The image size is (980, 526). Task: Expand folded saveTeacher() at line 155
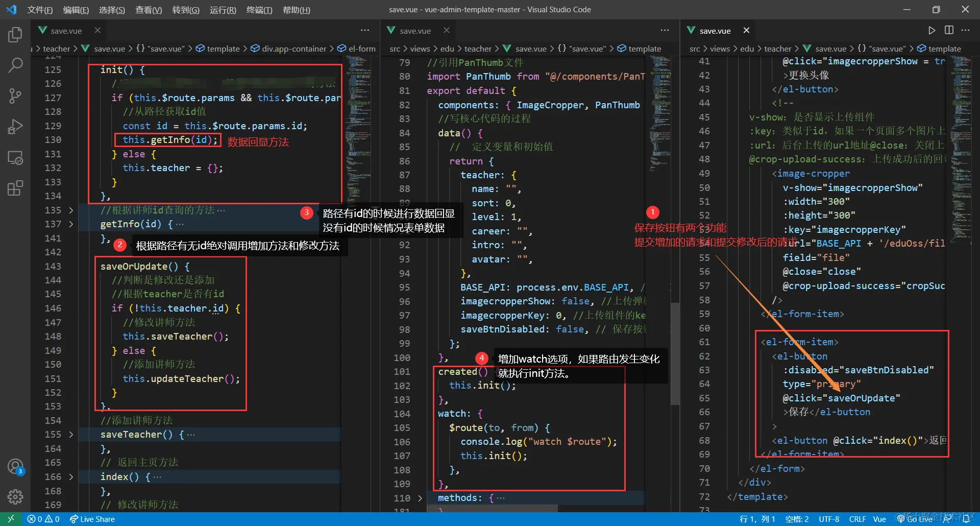71,435
